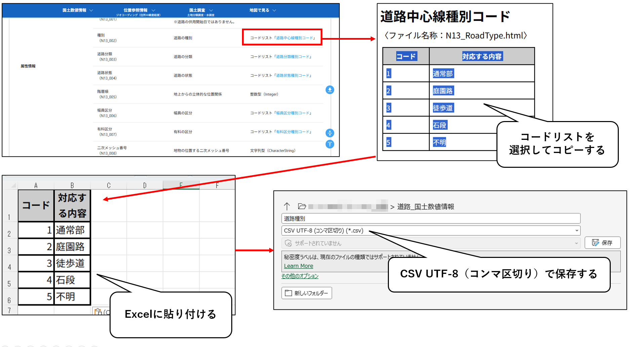
Task: Click the paste options clipboard icon
Action: (98, 311)
